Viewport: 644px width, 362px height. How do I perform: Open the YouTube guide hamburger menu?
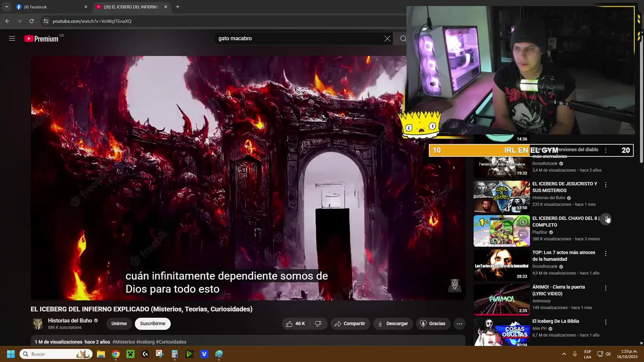[12, 39]
